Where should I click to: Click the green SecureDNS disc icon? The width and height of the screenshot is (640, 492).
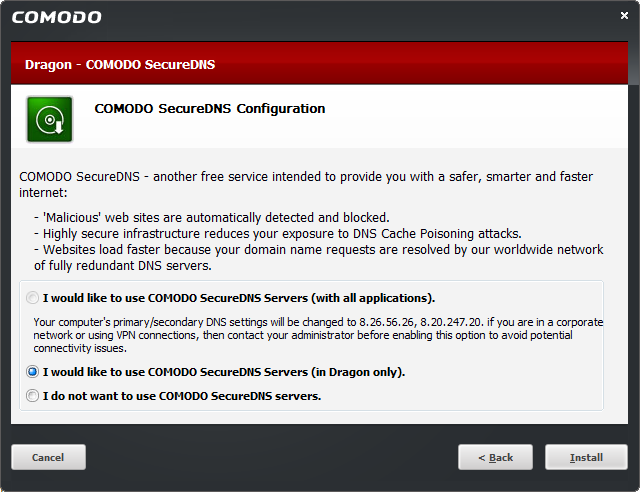coord(49,119)
